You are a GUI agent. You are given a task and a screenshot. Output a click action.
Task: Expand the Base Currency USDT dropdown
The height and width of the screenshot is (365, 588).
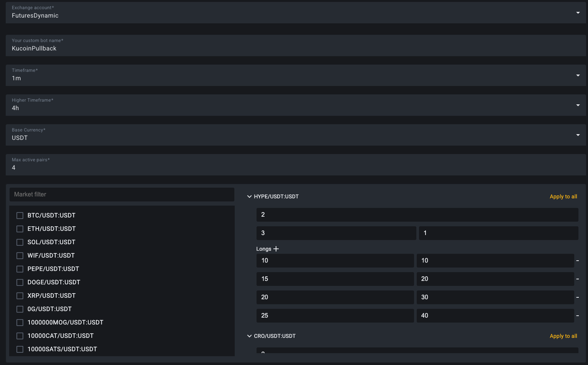[x=578, y=135]
